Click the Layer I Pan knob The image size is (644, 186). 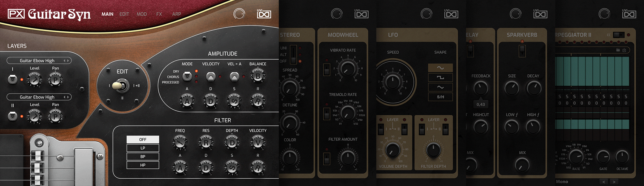(55, 80)
